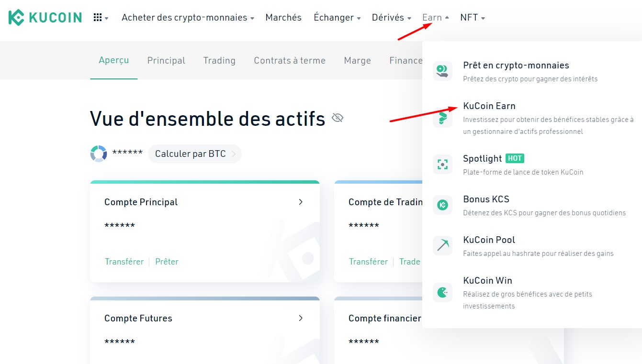The image size is (642, 364).
Task: Toggle asset balance visibility eye icon
Action: pos(338,118)
